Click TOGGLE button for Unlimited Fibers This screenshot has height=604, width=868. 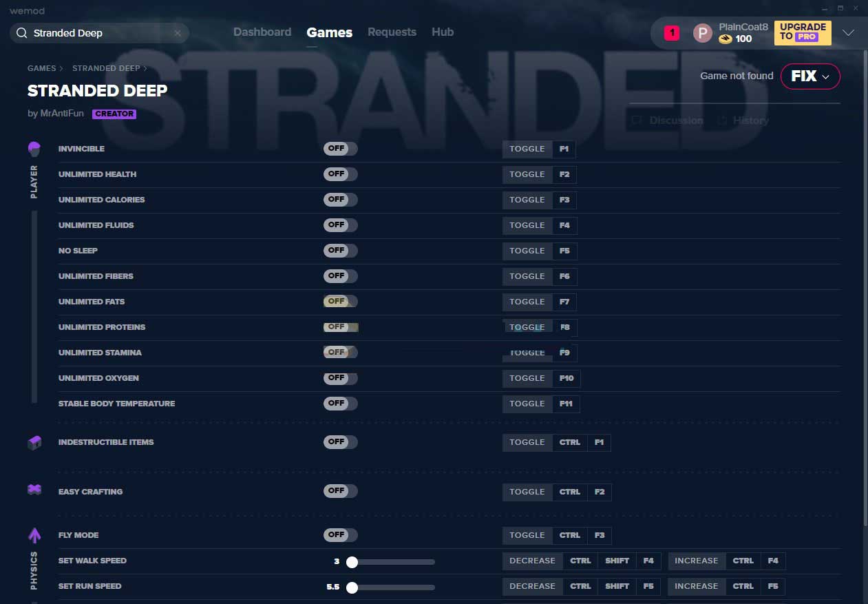coord(527,276)
